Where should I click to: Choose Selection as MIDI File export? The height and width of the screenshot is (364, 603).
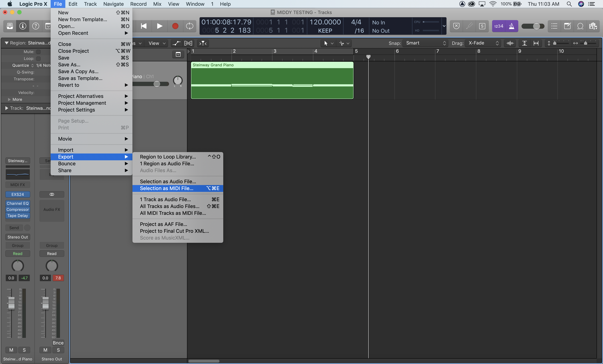click(x=178, y=188)
